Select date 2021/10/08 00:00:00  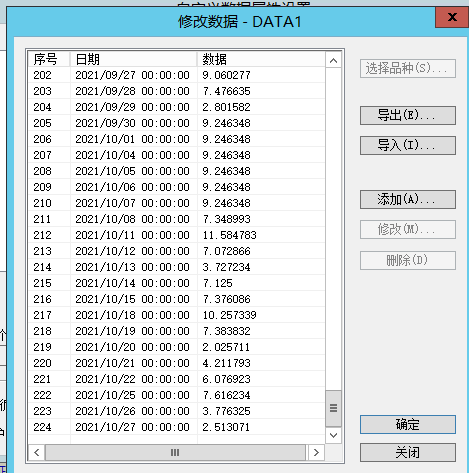[x=132, y=219]
